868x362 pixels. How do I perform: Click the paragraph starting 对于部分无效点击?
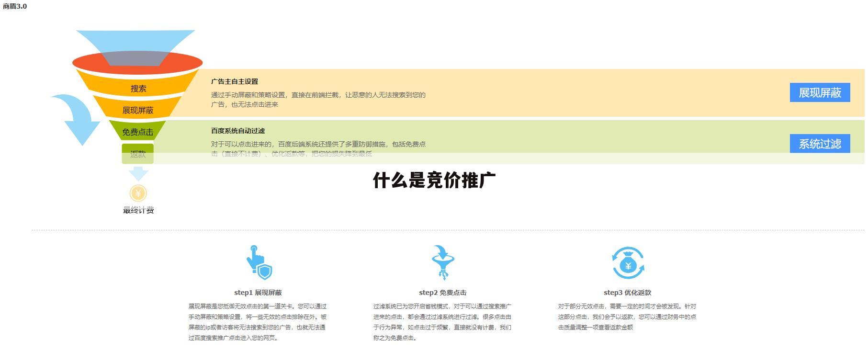628,317
